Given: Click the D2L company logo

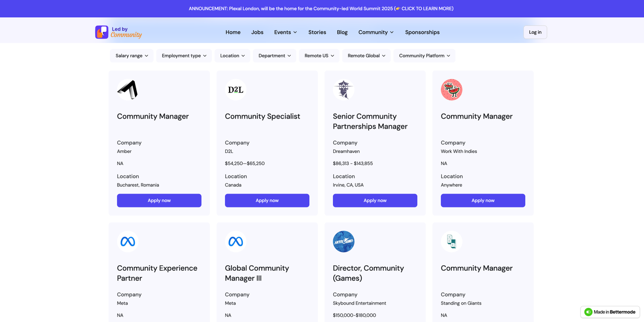Looking at the screenshot, I should tap(235, 89).
